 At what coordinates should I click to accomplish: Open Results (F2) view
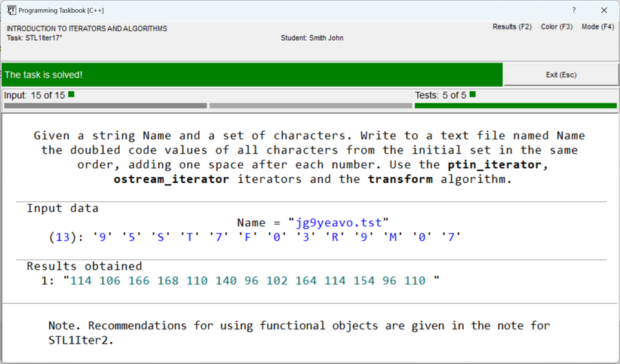[x=511, y=27]
